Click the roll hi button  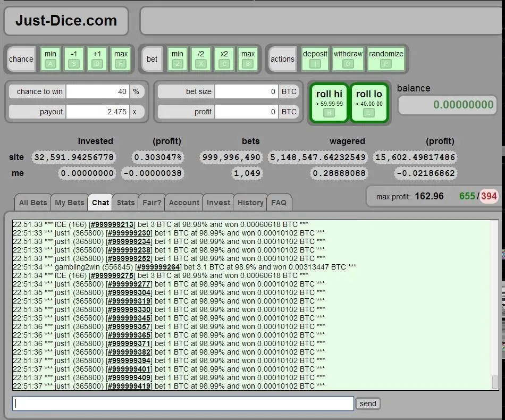[329, 103]
